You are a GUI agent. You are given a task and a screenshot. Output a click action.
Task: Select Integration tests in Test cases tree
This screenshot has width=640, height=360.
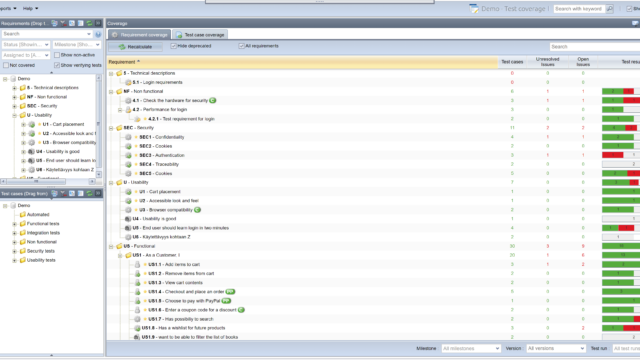point(43,233)
